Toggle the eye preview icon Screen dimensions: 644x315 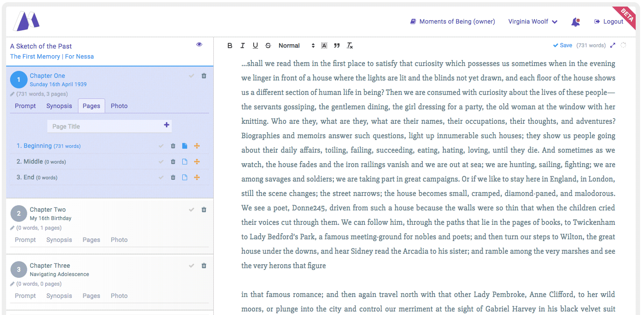click(x=199, y=45)
